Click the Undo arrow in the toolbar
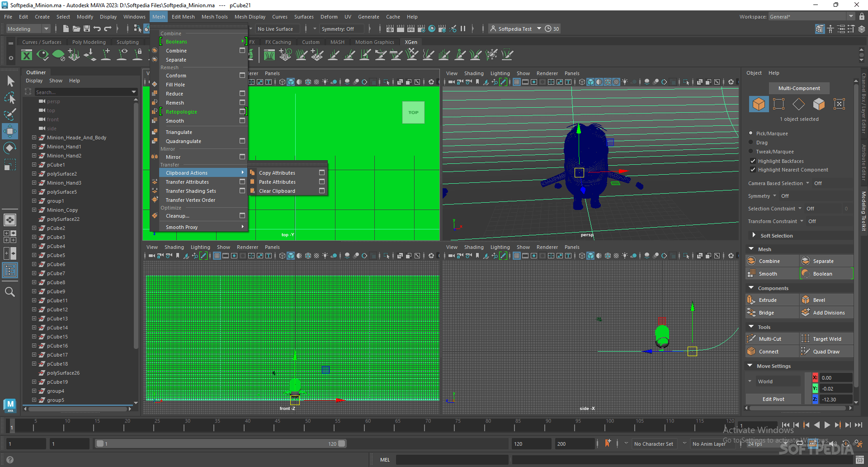The image size is (868, 467). coord(97,29)
